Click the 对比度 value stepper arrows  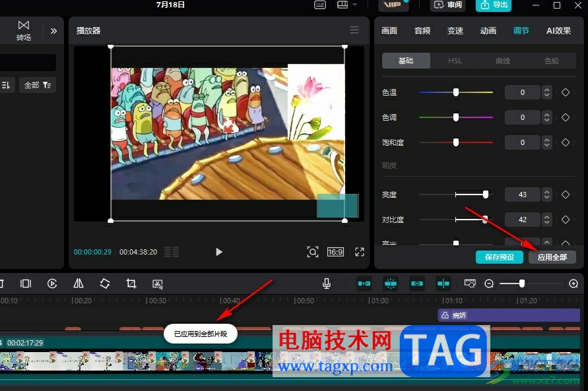546,220
